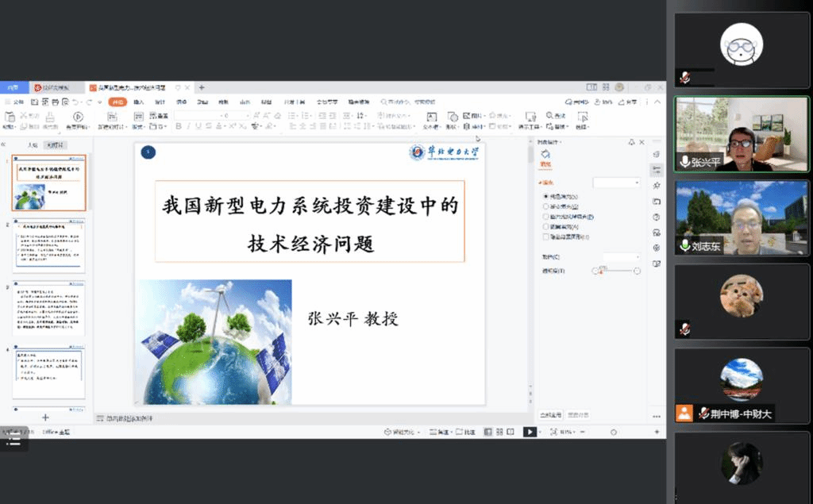Switch to Slide Sorter view icon
Screen dimensions: 813x504
click(499, 432)
